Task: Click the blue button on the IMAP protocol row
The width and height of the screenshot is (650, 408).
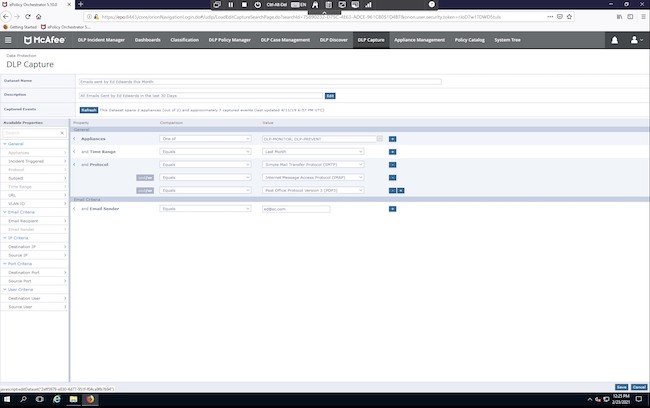Action: pyautogui.click(x=393, y=177)
